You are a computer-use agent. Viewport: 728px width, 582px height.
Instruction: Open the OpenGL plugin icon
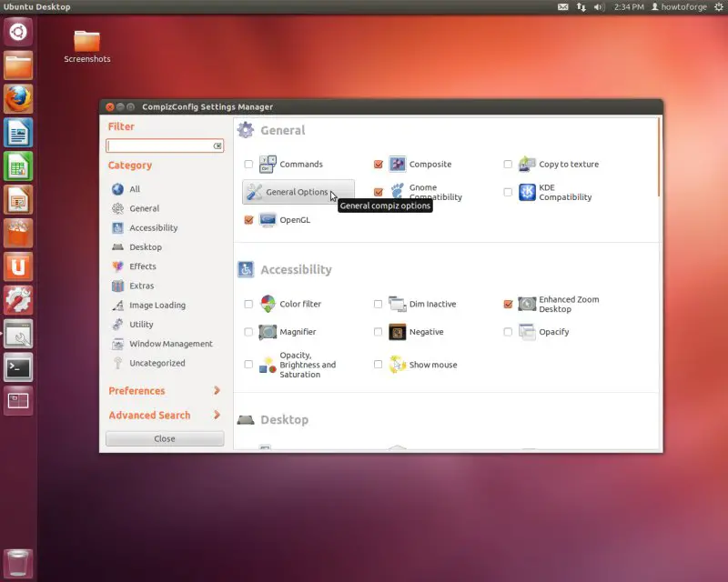click(x=268, y=220)
